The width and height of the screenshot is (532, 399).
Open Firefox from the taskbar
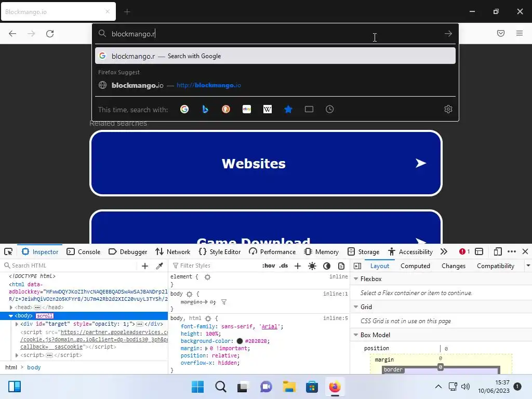tap(335, 387)
